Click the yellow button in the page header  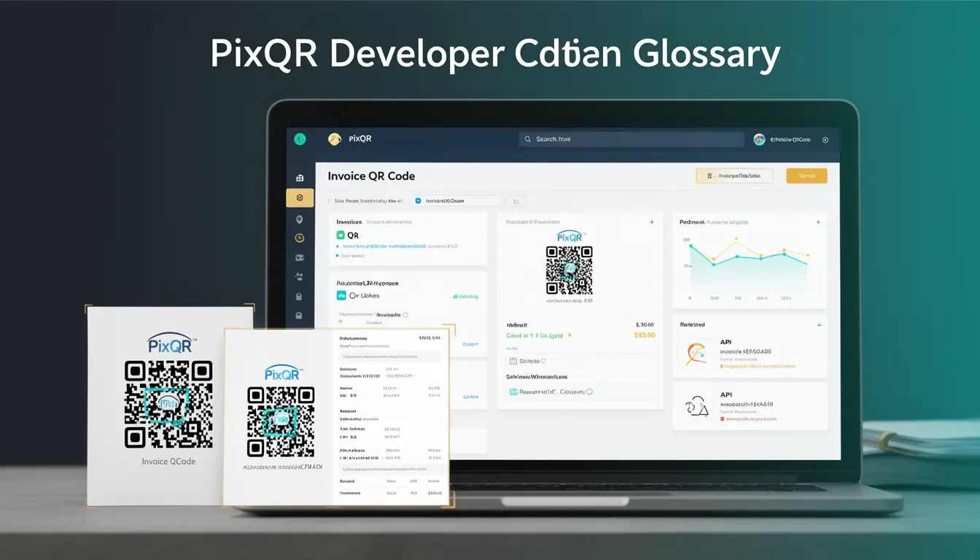pyautogui.click(x=806, y=176)
